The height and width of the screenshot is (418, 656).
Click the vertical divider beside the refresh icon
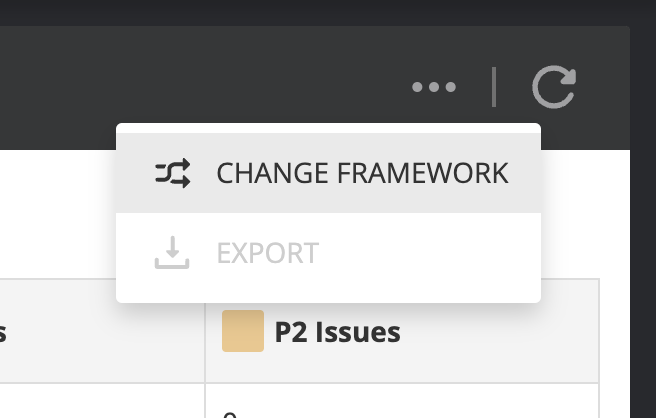(x=494, y=87)
